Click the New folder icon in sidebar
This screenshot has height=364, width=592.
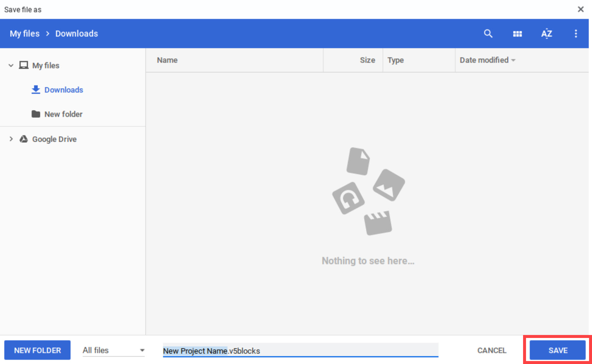36,114
